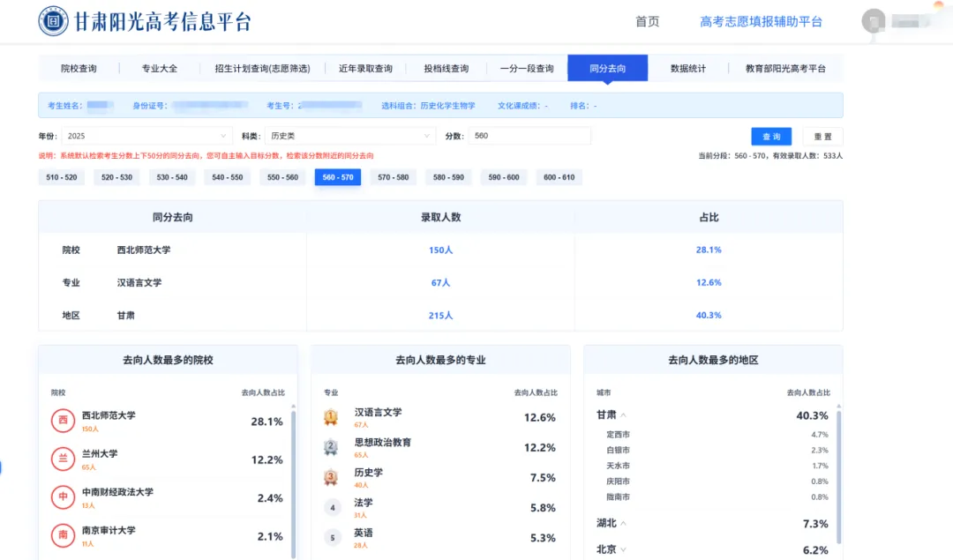Click 历史学 in the major list

pos(368,473)
